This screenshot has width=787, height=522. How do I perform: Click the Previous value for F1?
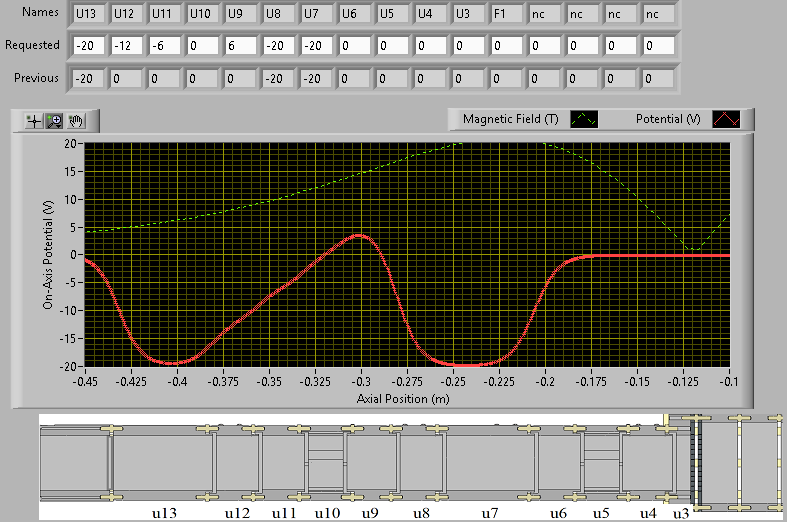click(507, 79)
